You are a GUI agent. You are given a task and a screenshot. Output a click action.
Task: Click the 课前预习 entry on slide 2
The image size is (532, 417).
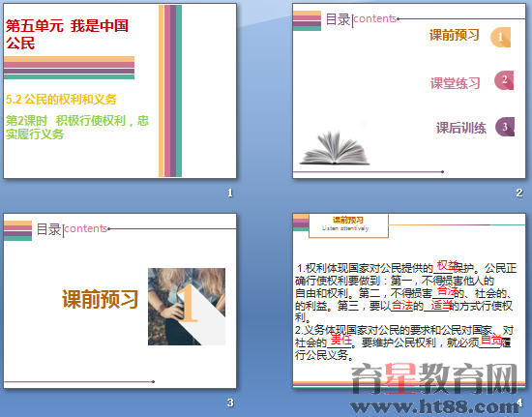(455, 35)
